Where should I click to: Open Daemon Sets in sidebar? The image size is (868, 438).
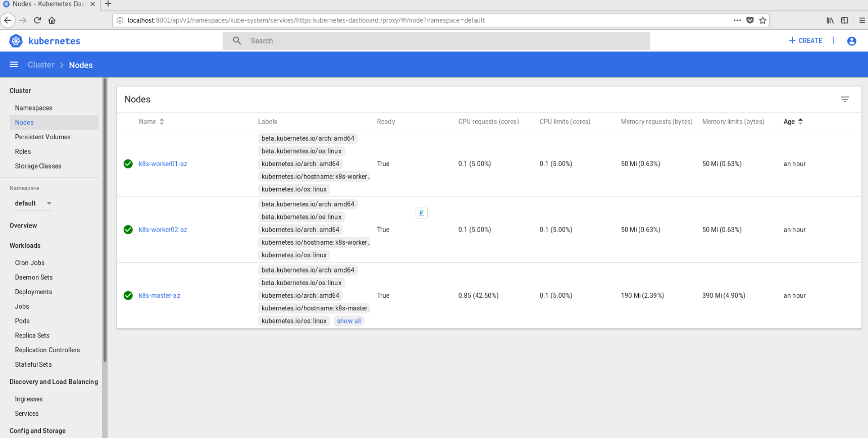(x=34, y=278)
